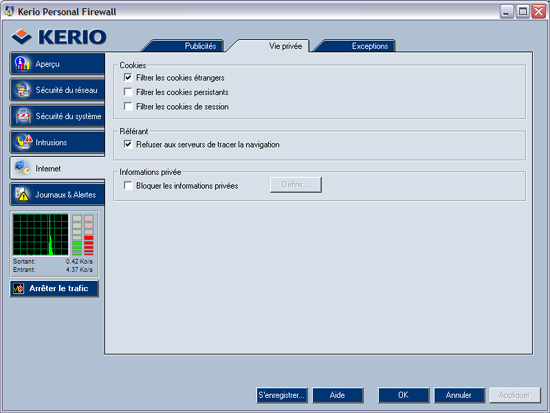Click the green outgoing level meter
Viewport: 550px width, 413px height.
click(77, 235)
